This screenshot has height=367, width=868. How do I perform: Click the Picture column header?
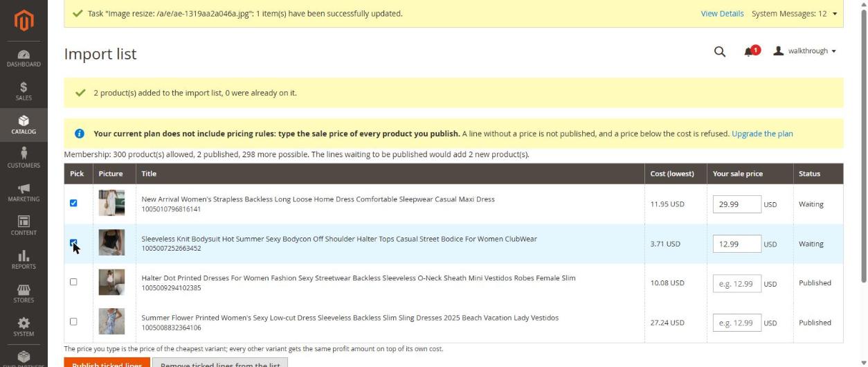[x=114, y=174]
